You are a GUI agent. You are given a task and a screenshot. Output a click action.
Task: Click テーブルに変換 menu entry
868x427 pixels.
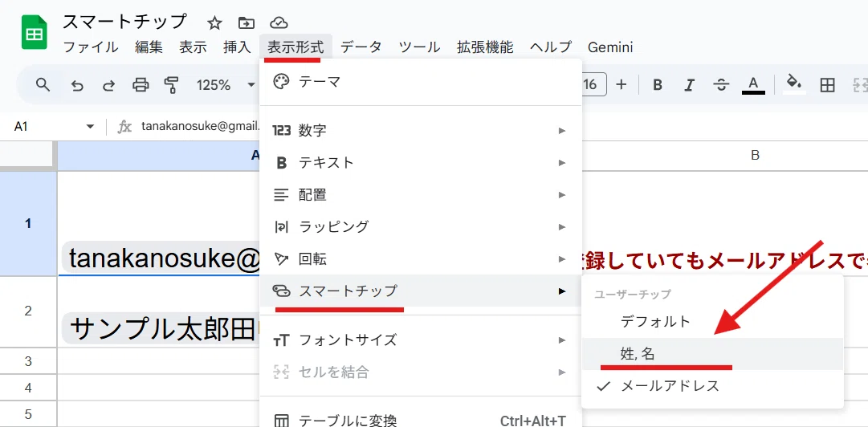pos(421,421)
